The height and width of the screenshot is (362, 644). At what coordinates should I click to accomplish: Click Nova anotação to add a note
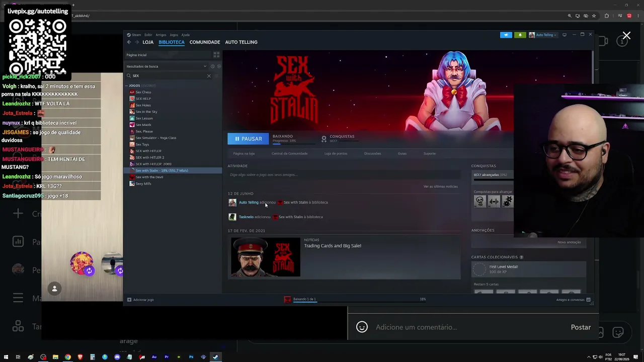(x=569, y=242)
